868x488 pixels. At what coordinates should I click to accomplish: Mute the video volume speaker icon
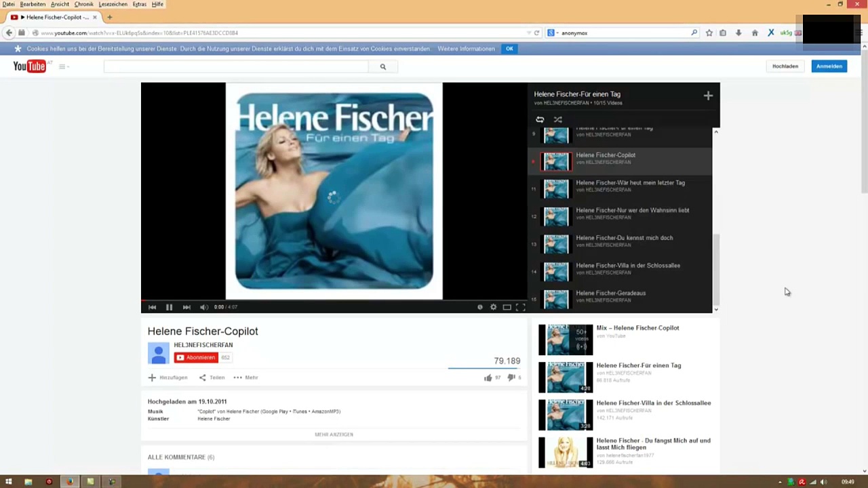tap(203, 307)
